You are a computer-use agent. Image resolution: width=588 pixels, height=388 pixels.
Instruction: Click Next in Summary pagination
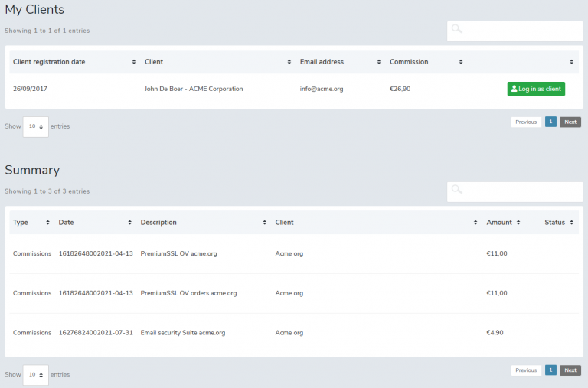(570, 370)
